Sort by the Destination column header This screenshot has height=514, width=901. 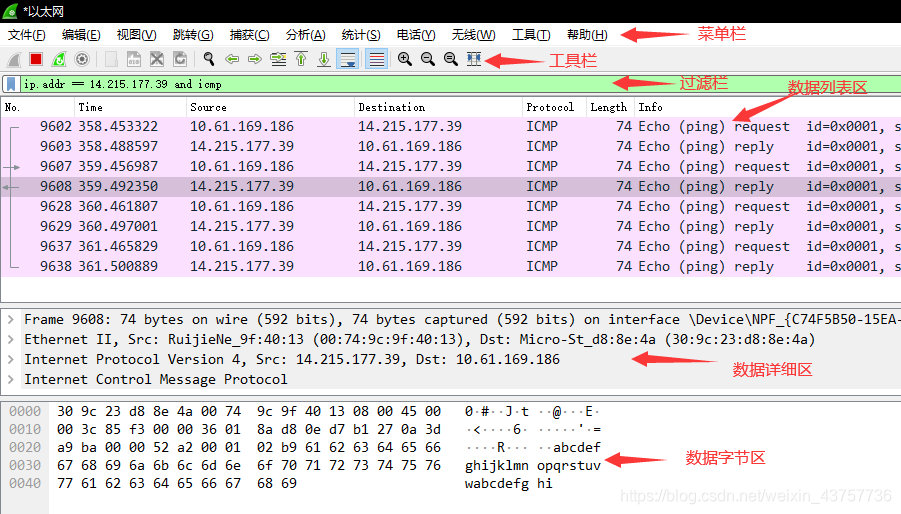pyautogui.click(x=438, y=107)
